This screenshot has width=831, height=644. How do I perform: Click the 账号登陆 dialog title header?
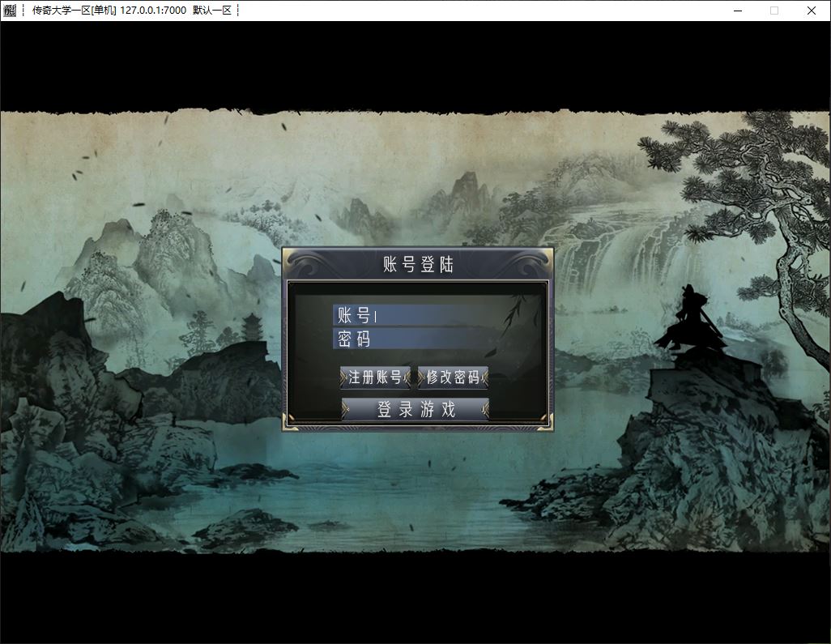click(x=418, y=264)
